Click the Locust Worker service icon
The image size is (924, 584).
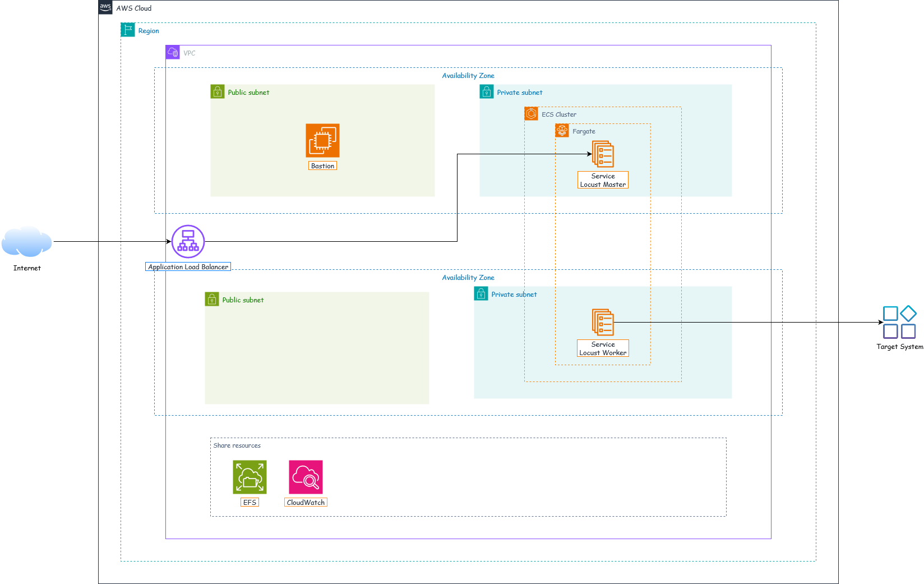(x=603, y=322)
